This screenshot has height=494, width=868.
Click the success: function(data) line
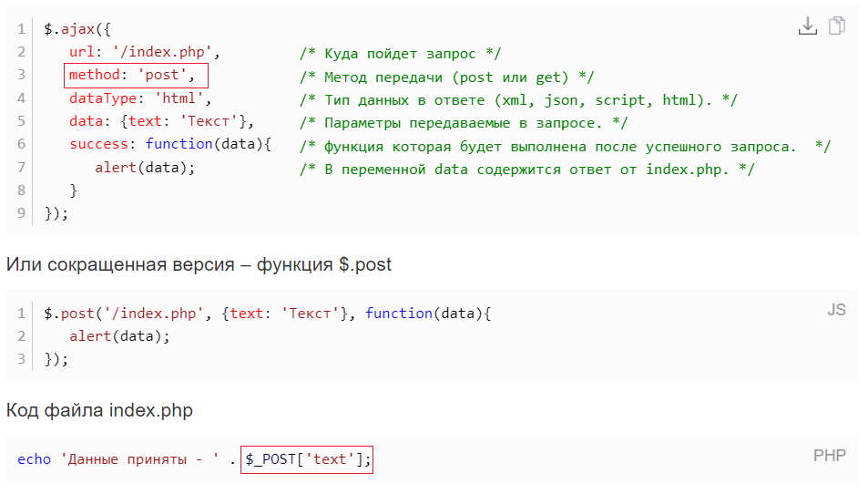click(x=170, y=144)
